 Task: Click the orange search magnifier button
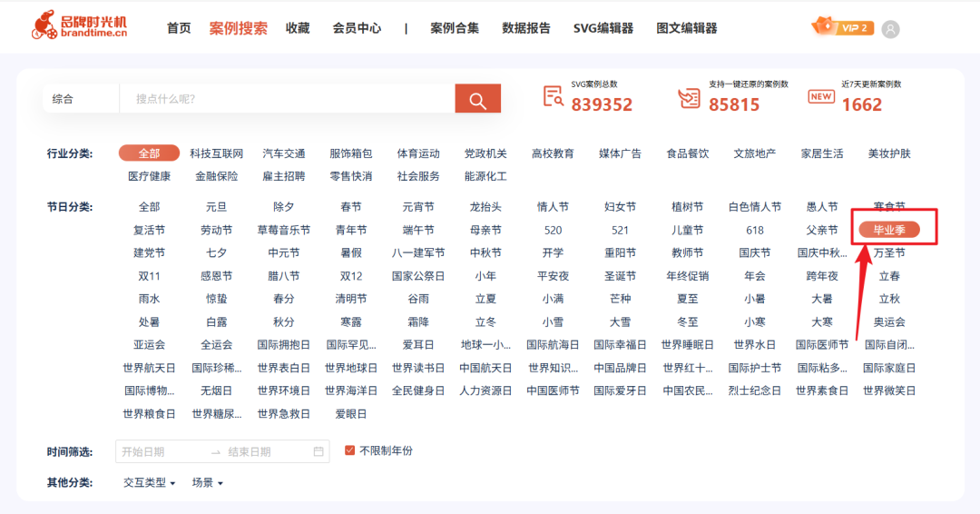(477, 99)
